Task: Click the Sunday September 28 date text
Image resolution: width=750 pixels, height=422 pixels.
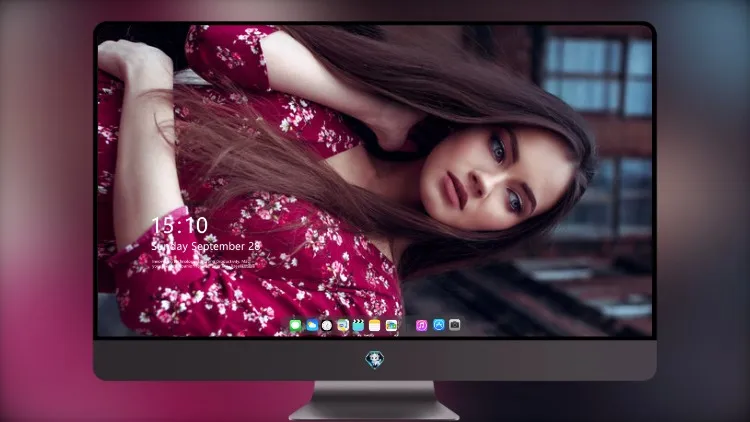Action: pos(206,246)
